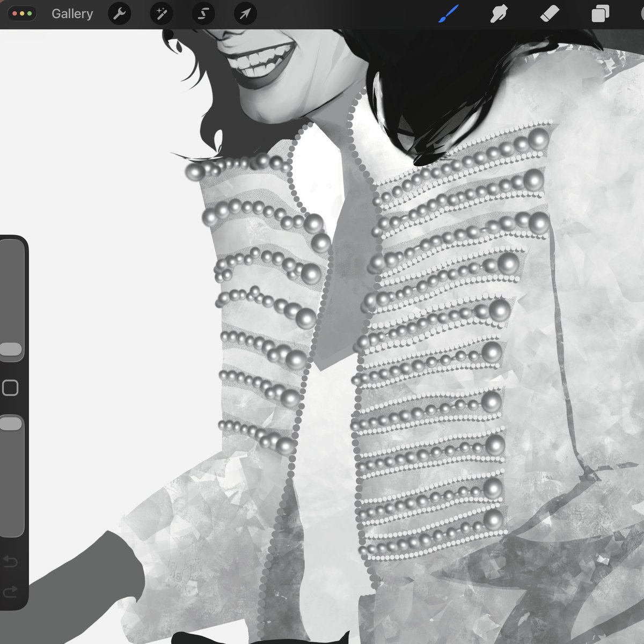Screen dimensions: 644x644
Task: Undo the last stroke with sidebar arrow
Action: [10, 562]
